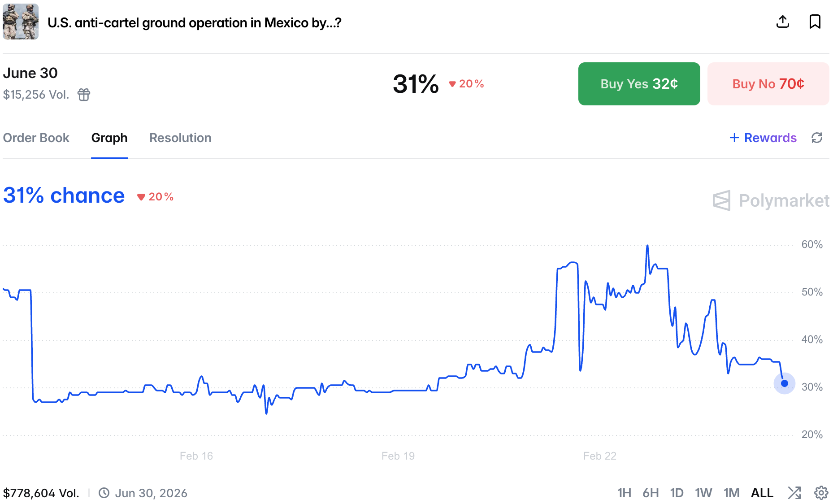833x504 pixels.
Task: Click the gift rewards icon near volume
Action: [84, 95]
